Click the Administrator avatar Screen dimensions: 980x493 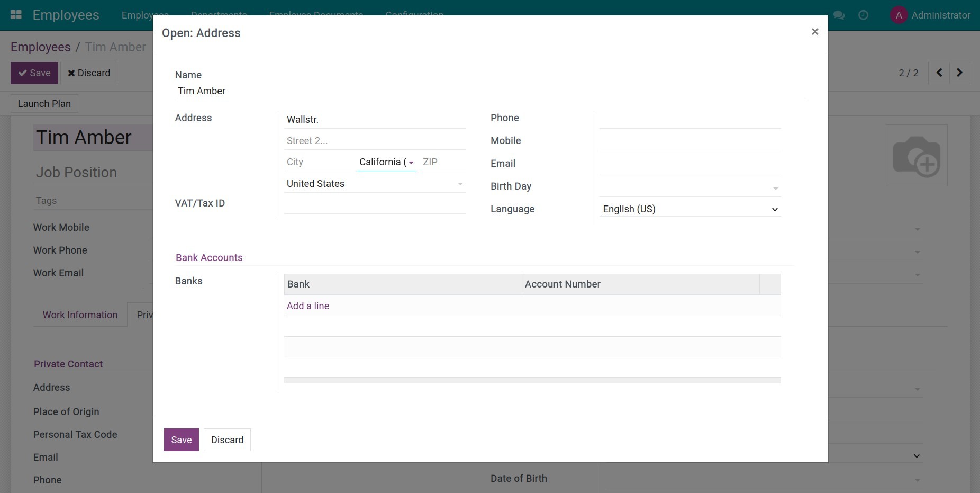[898, 15]
